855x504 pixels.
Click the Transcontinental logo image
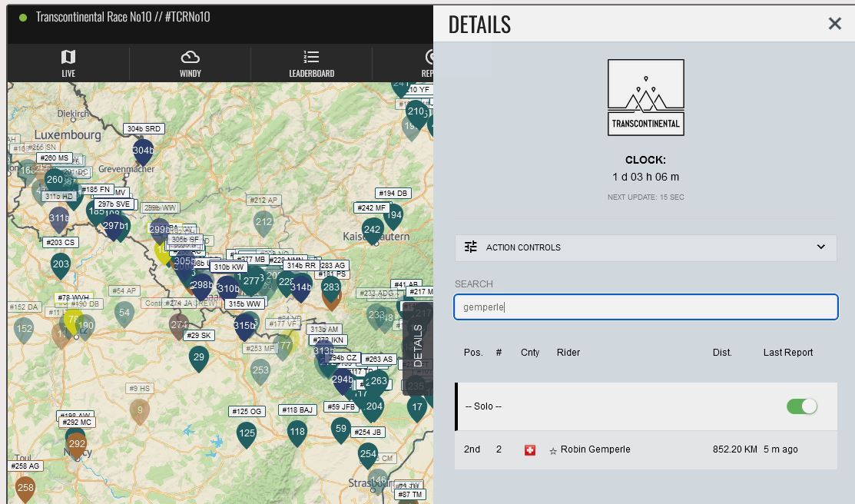[645, 98]
